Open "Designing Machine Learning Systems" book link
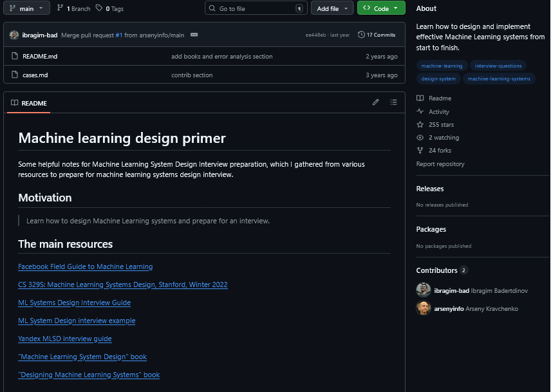The width and height of the screenshot is (551, 392). coord(89,375)
